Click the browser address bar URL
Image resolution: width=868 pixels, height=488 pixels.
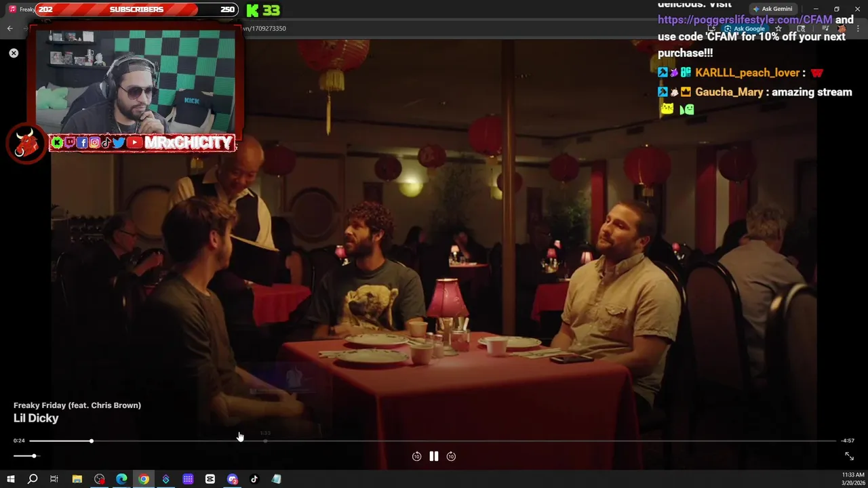click(x=264, y=28)
